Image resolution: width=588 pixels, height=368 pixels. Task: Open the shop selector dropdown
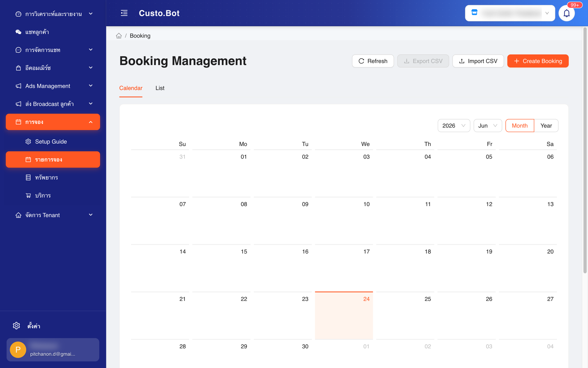(x=510, y=13)
